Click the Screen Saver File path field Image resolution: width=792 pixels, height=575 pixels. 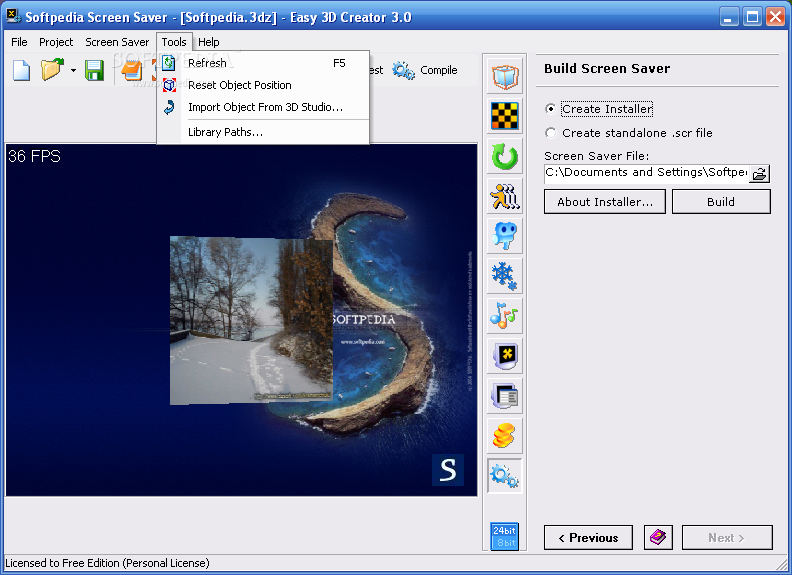(646, 173)
